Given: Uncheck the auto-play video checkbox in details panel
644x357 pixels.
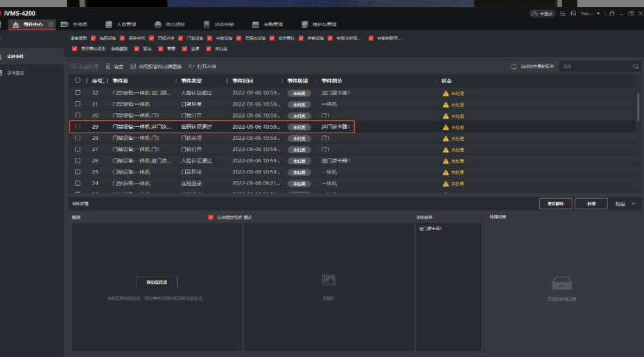Looking at the screenshot, I should coord(211,217).
